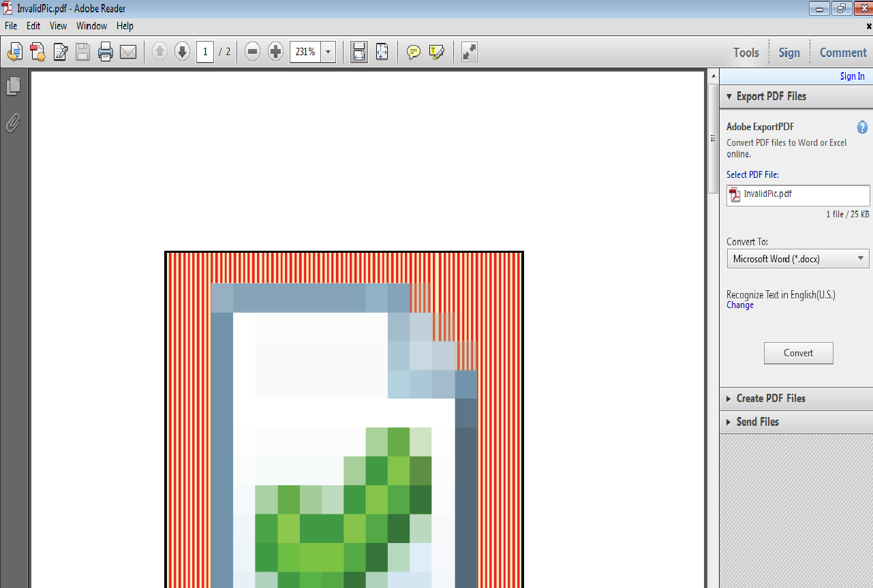
Task: Toggle fit one full page view
Action: point(382,52)
